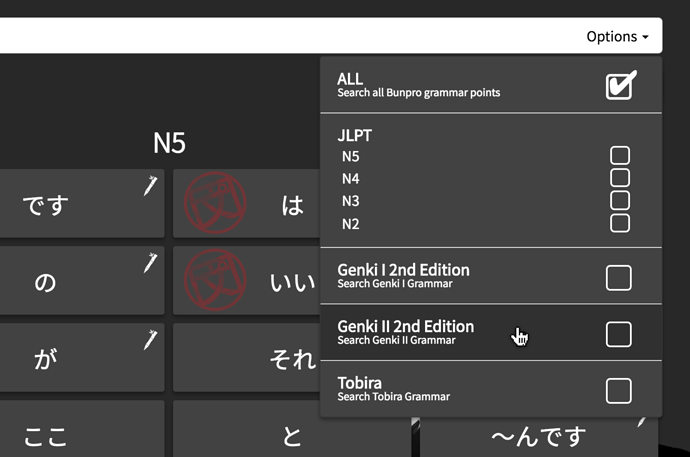Click the pencil icon on が card
Viewport: 690px width, 457px height.
[x=150, y=340]
